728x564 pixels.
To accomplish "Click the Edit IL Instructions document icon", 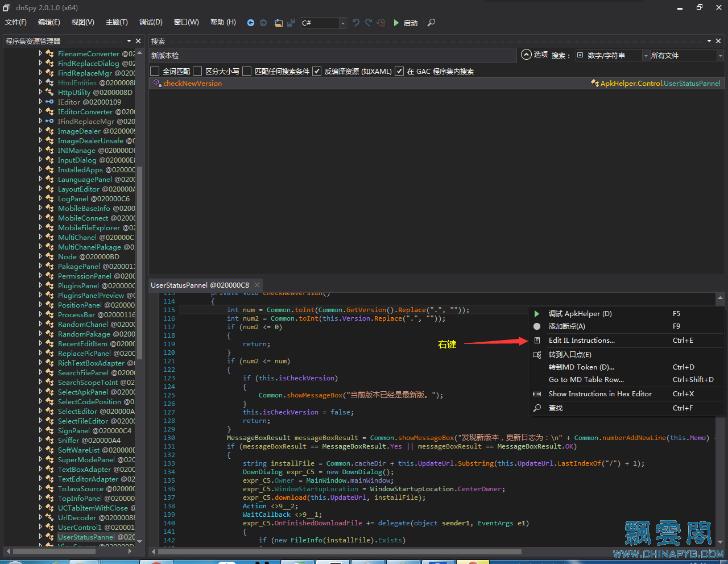I will [x=537, y=341].
